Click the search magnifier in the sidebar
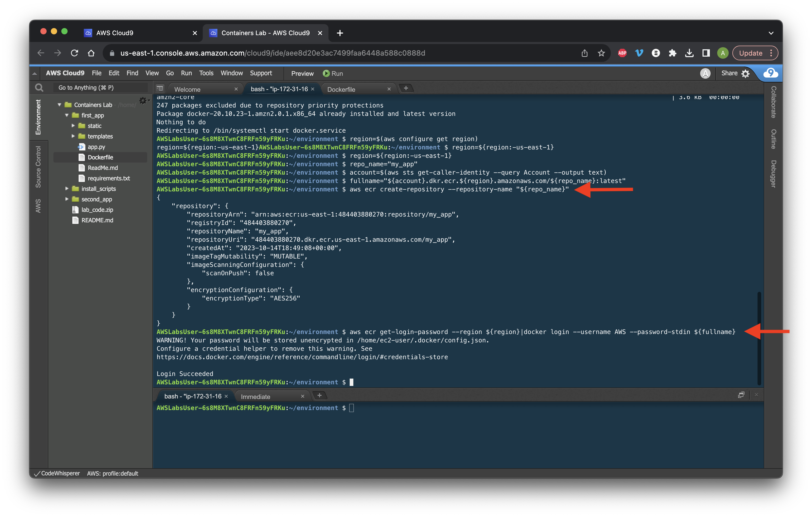 [39, 88]
